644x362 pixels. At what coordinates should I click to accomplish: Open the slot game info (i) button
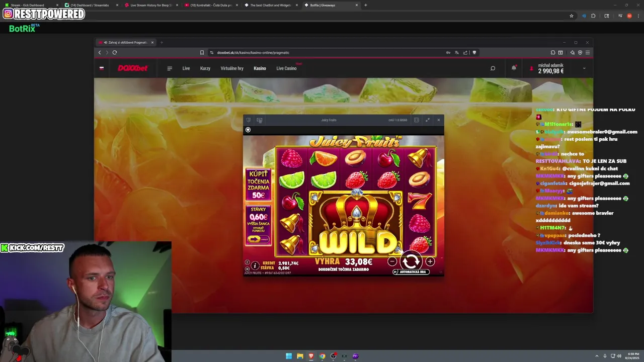(255, 265)
